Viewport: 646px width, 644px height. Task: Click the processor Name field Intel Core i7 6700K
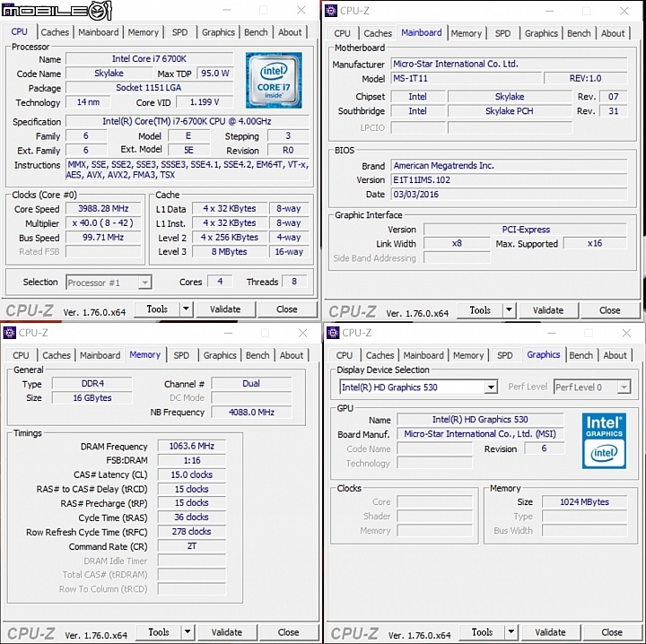tap(149, 59)
